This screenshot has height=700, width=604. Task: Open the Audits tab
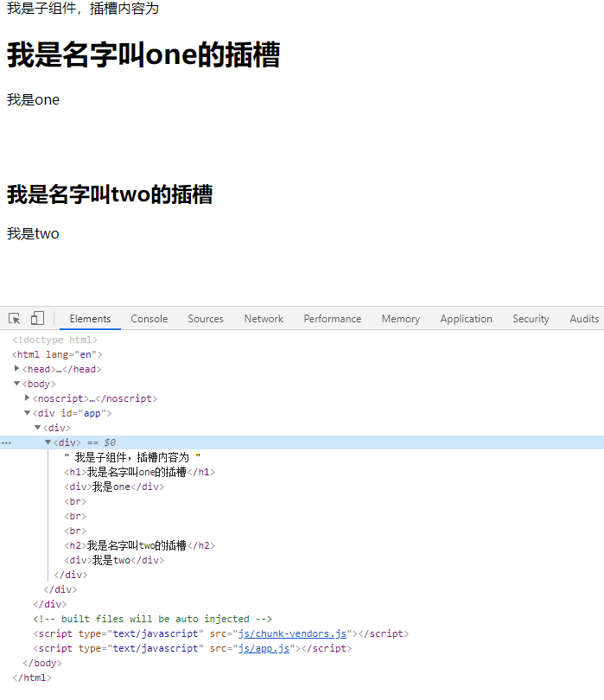[584, 319]
